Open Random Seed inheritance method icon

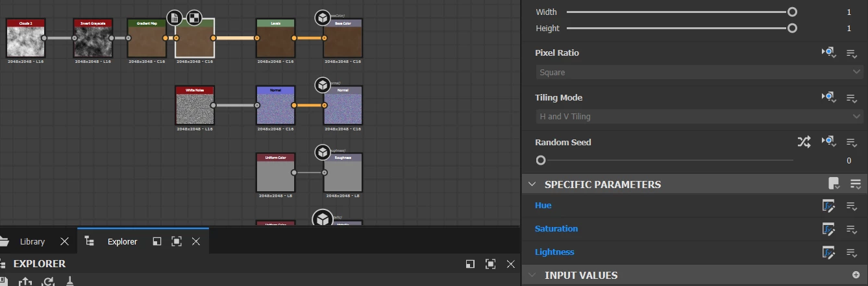click(829, 142)
